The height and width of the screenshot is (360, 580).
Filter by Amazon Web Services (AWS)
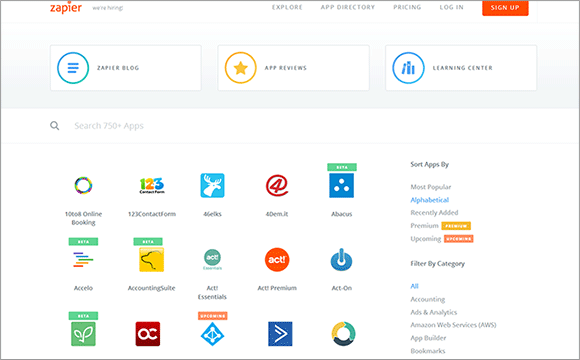(453, 325)
